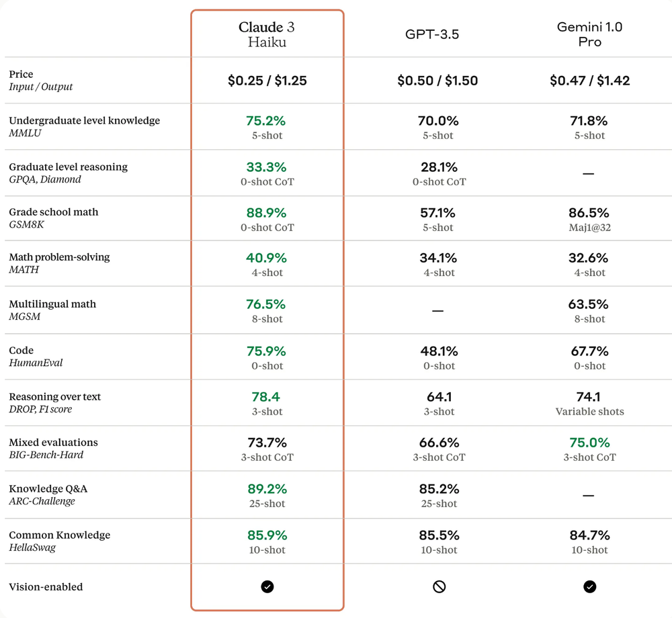Click GPT-3.5's 57.1% GSM8K score
672x618 pixels.
coord(437,213)
